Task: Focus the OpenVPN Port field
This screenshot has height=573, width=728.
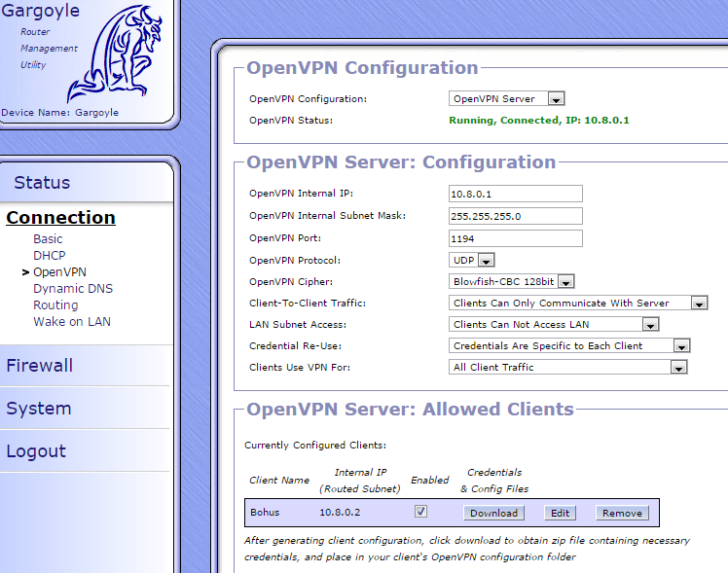Action: pyautogui.click(x=516, y=238)
